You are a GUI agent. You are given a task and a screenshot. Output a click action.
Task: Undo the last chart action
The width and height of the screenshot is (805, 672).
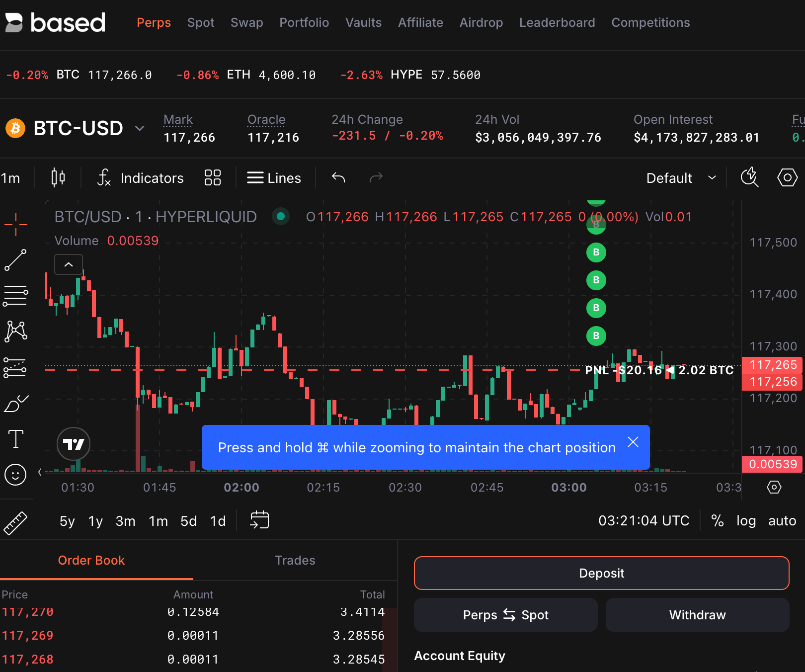[x=338, y=177]
